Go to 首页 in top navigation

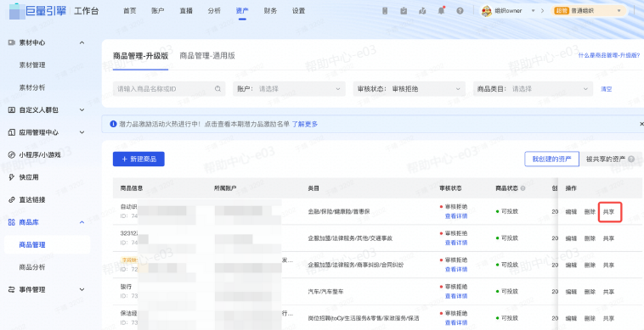coord(129,11)
